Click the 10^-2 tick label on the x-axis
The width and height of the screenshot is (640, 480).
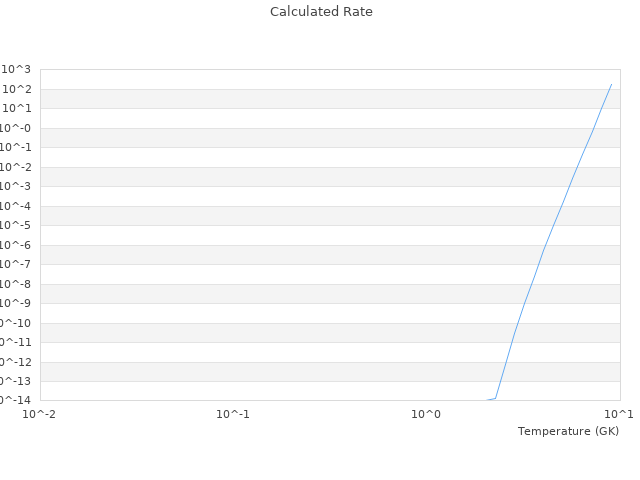coord(40,413)
